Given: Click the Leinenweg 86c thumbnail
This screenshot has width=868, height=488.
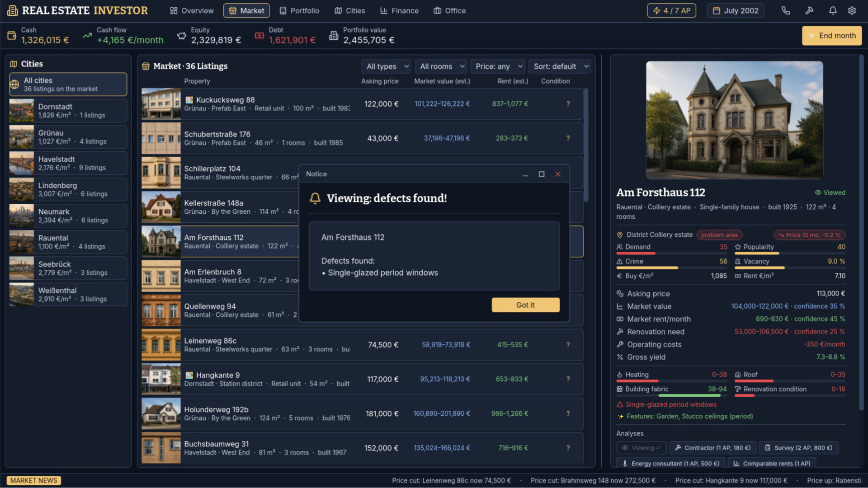Looking at the screenshot, I should coord(161,345).
